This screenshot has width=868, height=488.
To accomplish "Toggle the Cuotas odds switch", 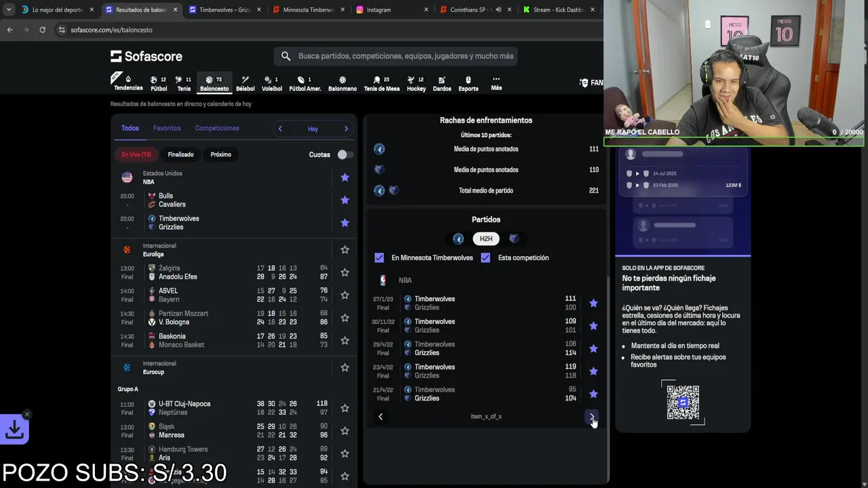I will pos(344,155).
